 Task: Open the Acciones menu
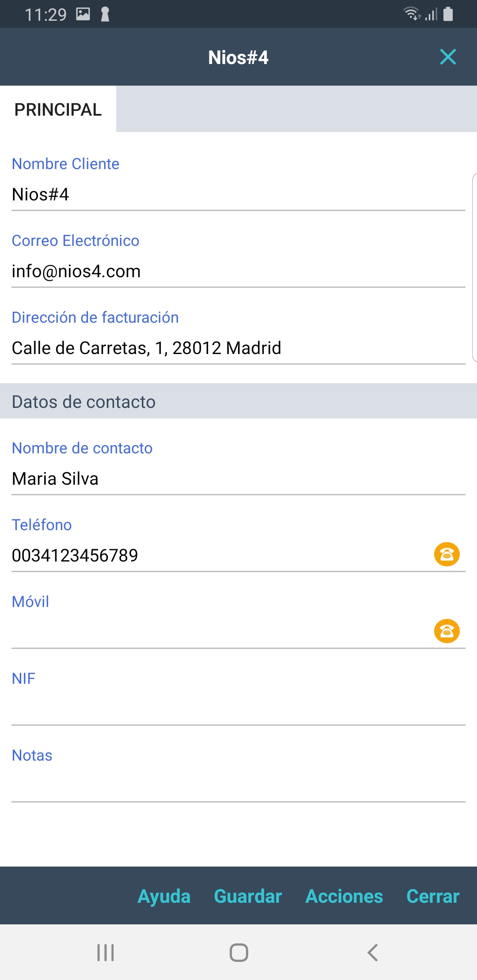click(344, 896)
